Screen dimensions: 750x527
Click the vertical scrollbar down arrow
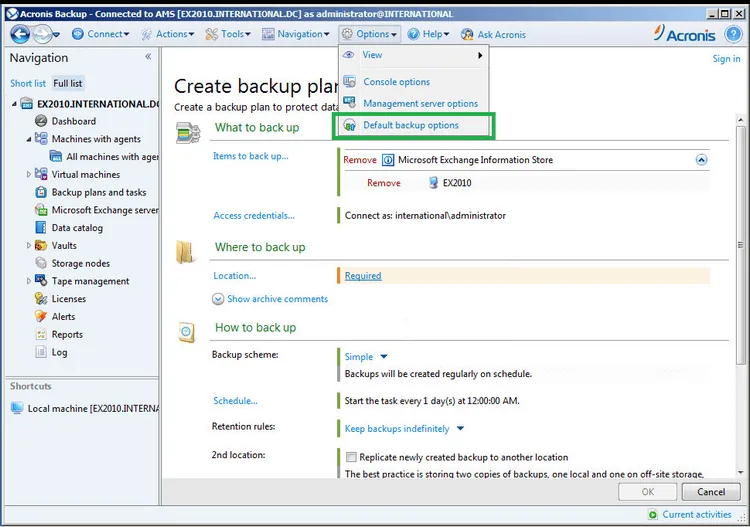tap(740, 472)
